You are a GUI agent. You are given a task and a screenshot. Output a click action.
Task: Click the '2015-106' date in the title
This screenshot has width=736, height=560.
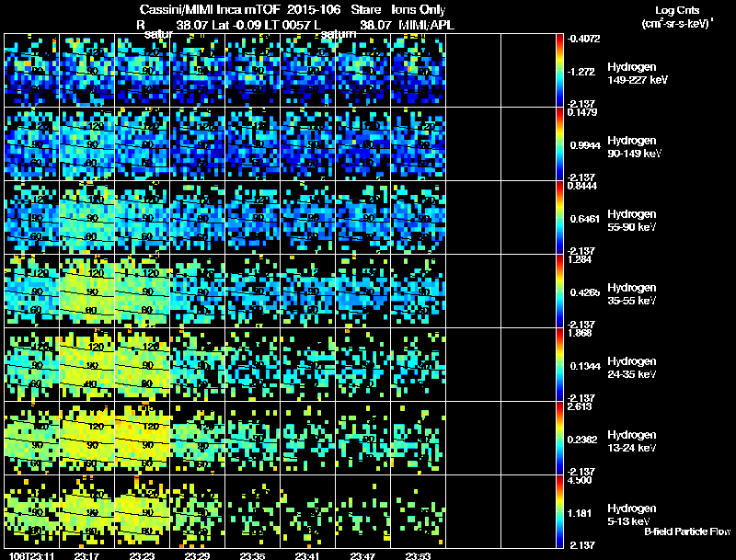click(314, 10)
